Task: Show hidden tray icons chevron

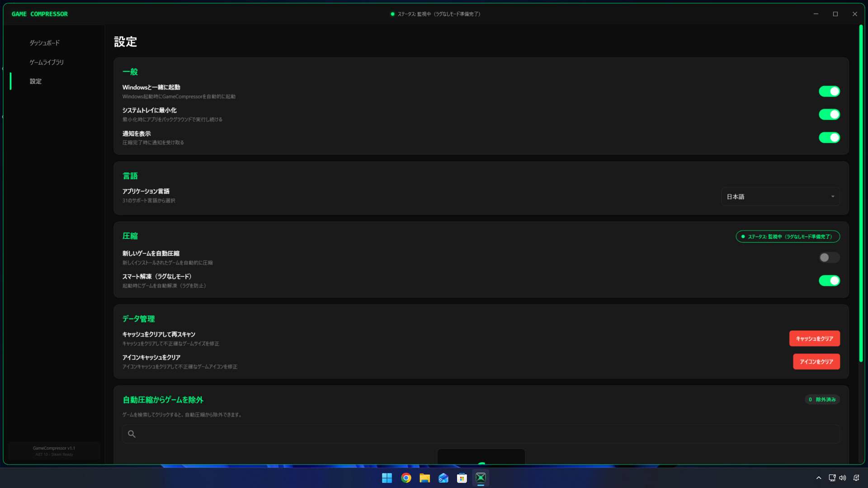Action: coord(819,478)
